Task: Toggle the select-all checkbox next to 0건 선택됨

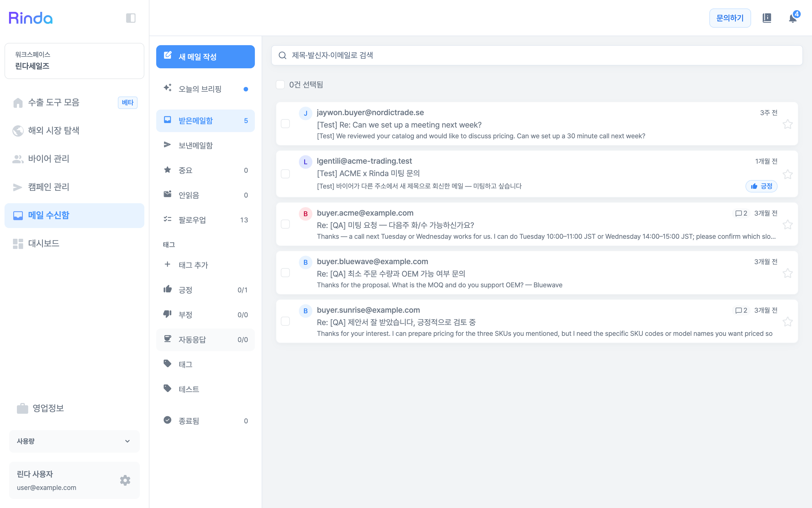Action: click(x=280, y=84)
